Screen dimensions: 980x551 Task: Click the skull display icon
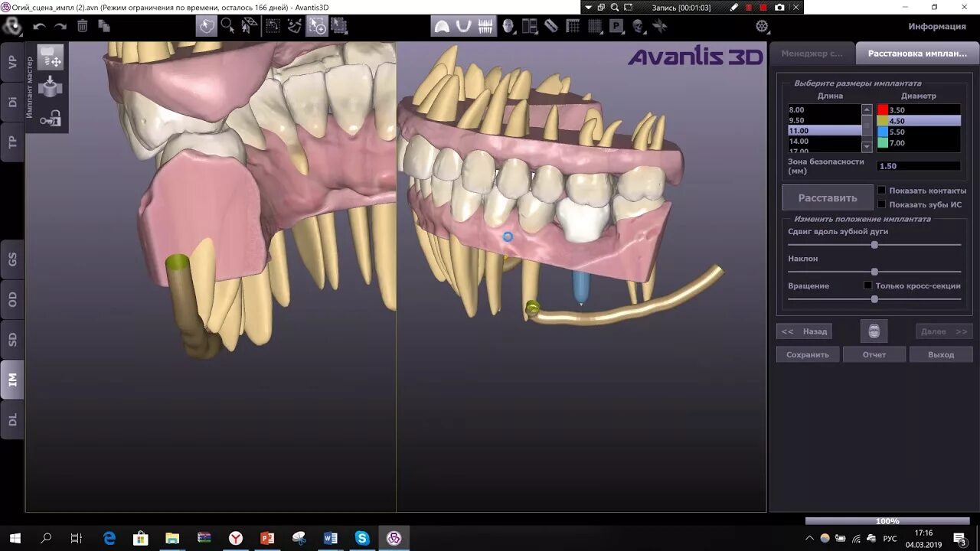[x=638, y=26]
